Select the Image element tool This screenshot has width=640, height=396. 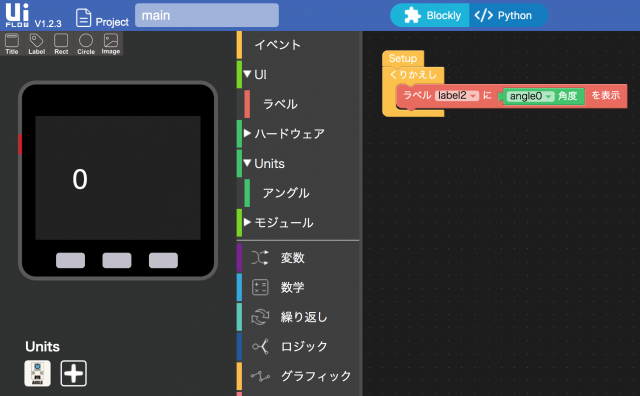pyautogui.click(x=111, y=44)
